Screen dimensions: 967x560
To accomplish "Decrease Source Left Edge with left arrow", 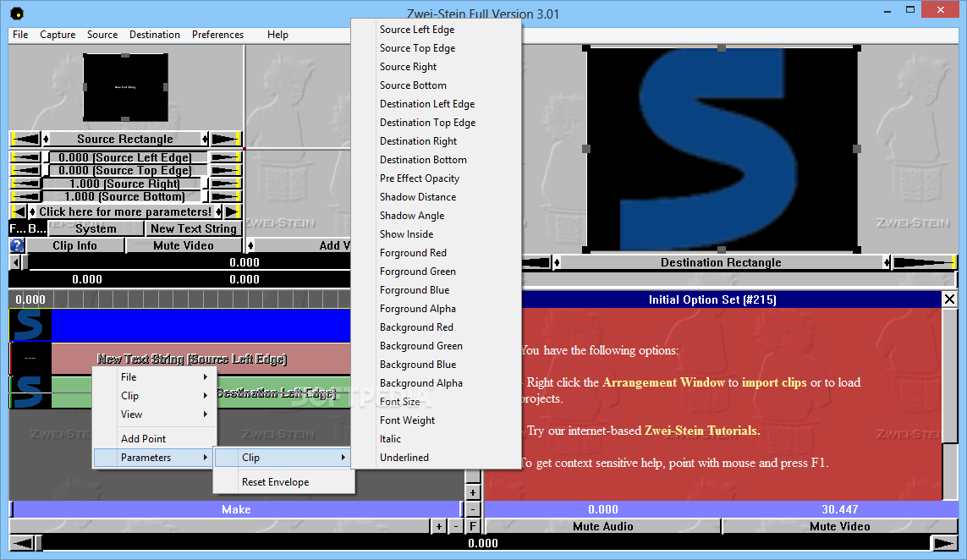I will point(26,157).
